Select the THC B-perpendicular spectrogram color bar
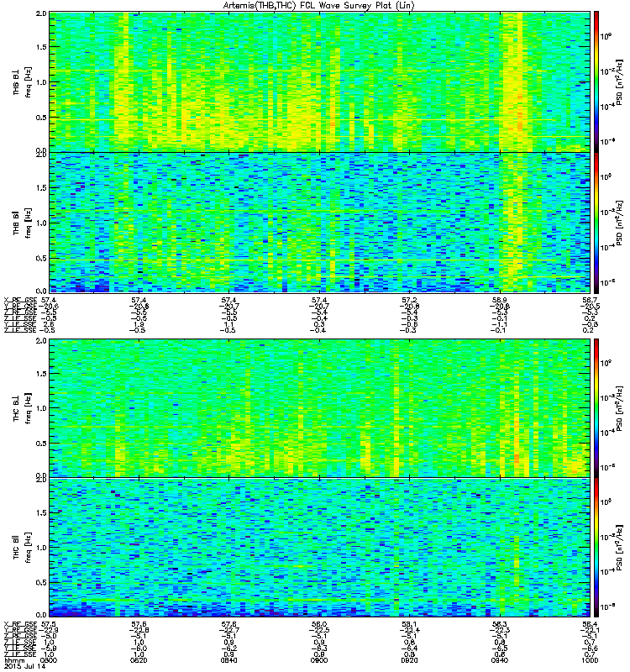The height and width of the screenshot is (672, 630). (x=596, y=408)
